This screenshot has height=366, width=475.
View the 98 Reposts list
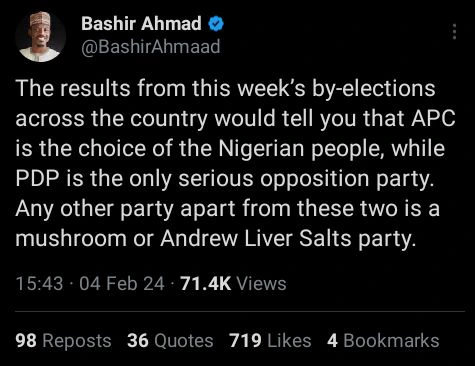(x=63, y=341)
